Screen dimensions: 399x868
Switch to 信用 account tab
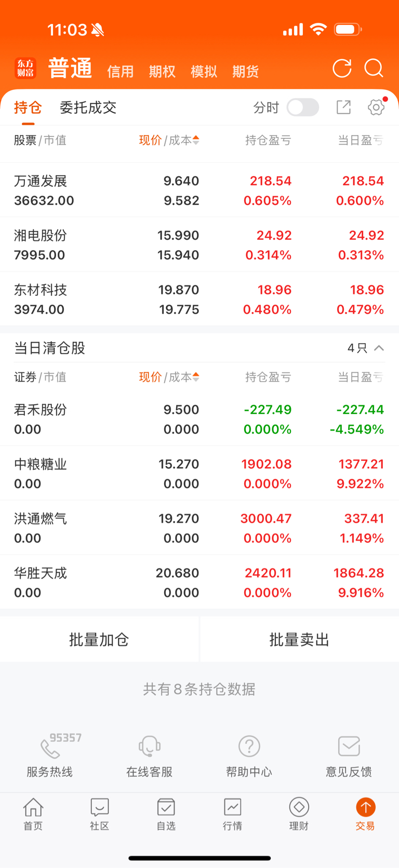pyautogui.click(x=121, y=71)
